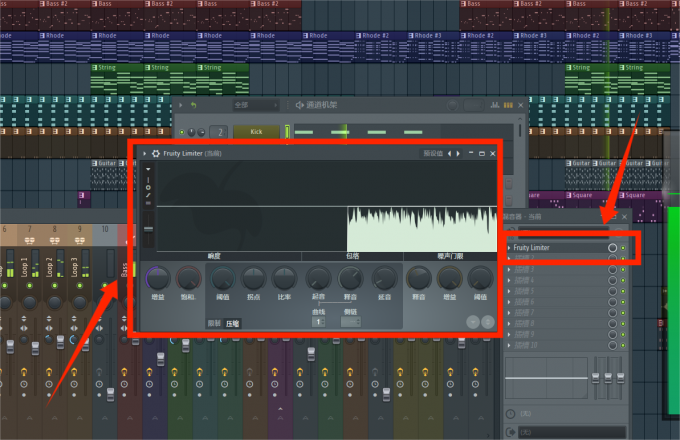The image size is (680, 440).
Task: Click the envelope 释音 release knob
Action: (350, 278)
